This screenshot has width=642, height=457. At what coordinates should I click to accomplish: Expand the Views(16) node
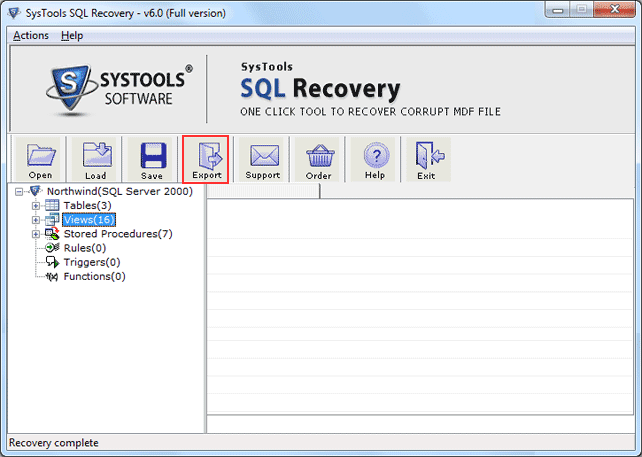[x=36, y=220]
